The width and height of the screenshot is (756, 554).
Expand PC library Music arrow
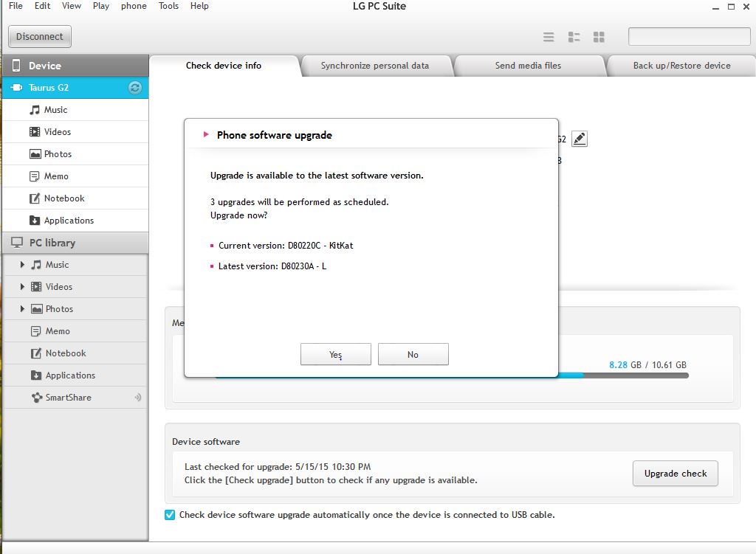click(x=22, y=265)
